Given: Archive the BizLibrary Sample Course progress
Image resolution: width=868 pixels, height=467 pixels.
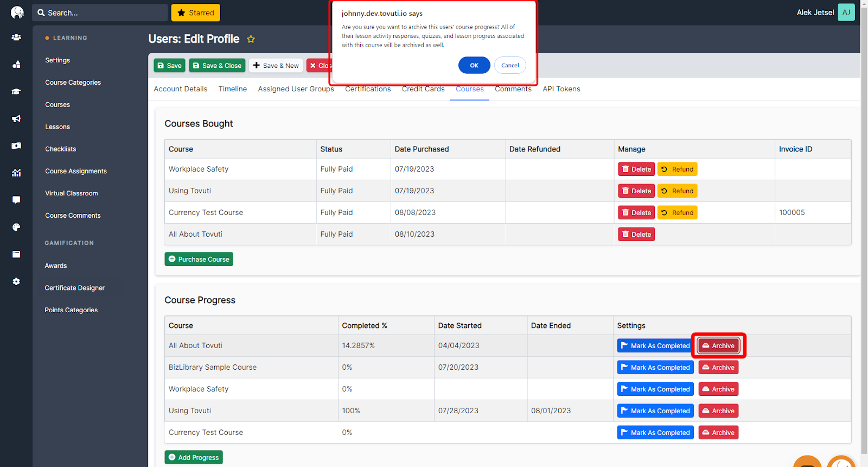Looking at the screenshot, I should [718, 368].
